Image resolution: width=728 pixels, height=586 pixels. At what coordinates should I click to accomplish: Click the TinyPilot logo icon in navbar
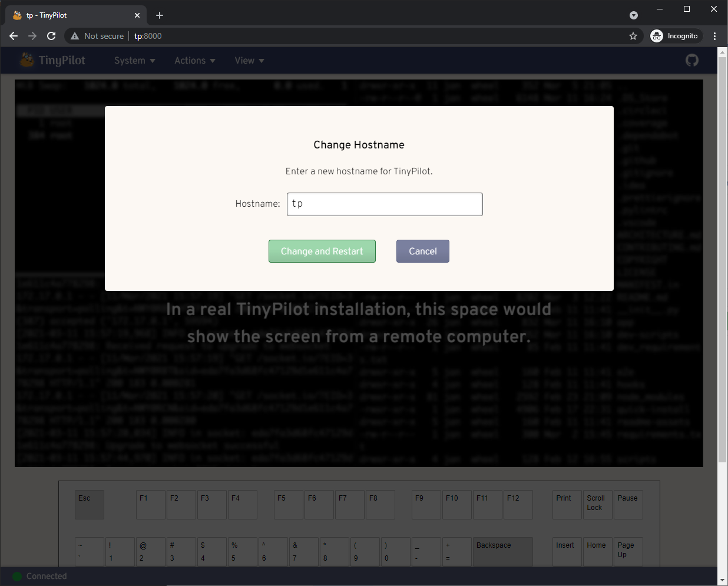[x=27, y=60]
